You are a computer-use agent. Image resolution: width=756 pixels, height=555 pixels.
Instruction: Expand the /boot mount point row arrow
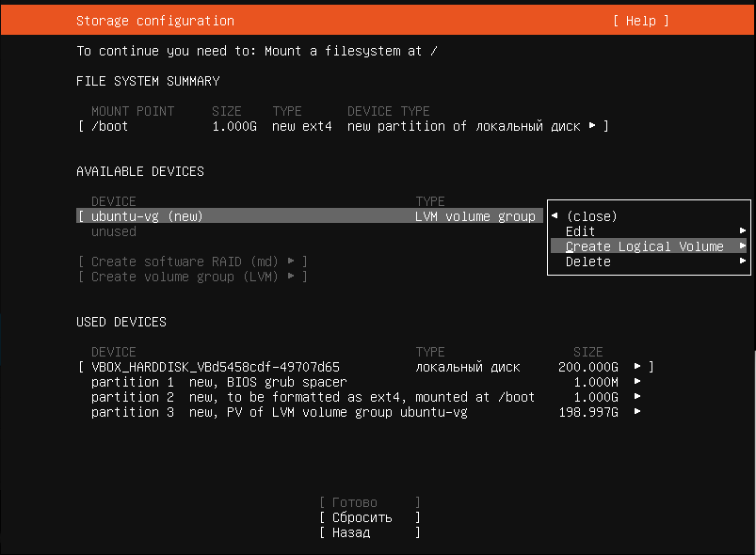(x=592, y=126)
